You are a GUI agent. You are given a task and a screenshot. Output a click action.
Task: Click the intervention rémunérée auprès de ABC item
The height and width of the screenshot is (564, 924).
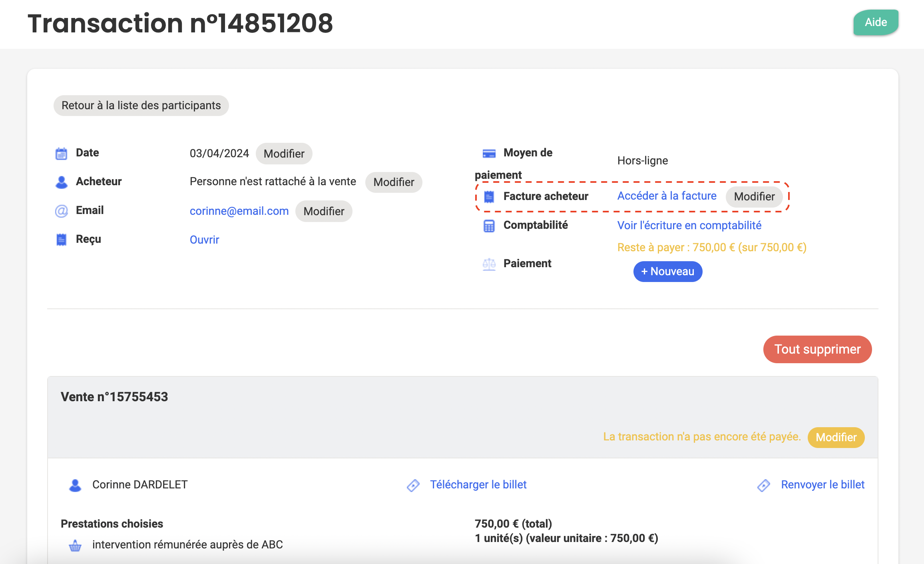pyautogui.click(x=187, y=545)
